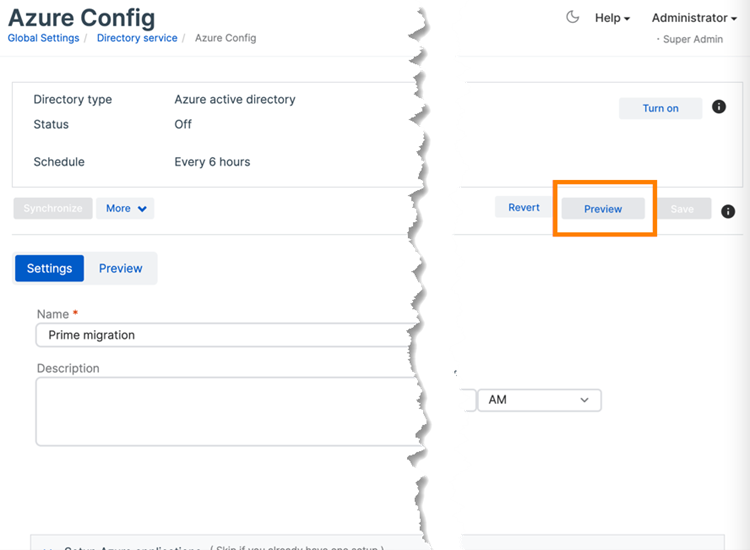This screenshot has height=550, width=750.
Task: Click the Every 6 hours schedule value
Action: [212, 162]
